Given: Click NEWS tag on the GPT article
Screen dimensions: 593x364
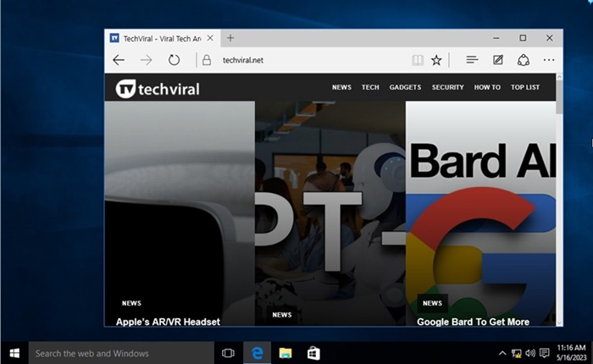Looking at the screenshot, I should (282, 315).
